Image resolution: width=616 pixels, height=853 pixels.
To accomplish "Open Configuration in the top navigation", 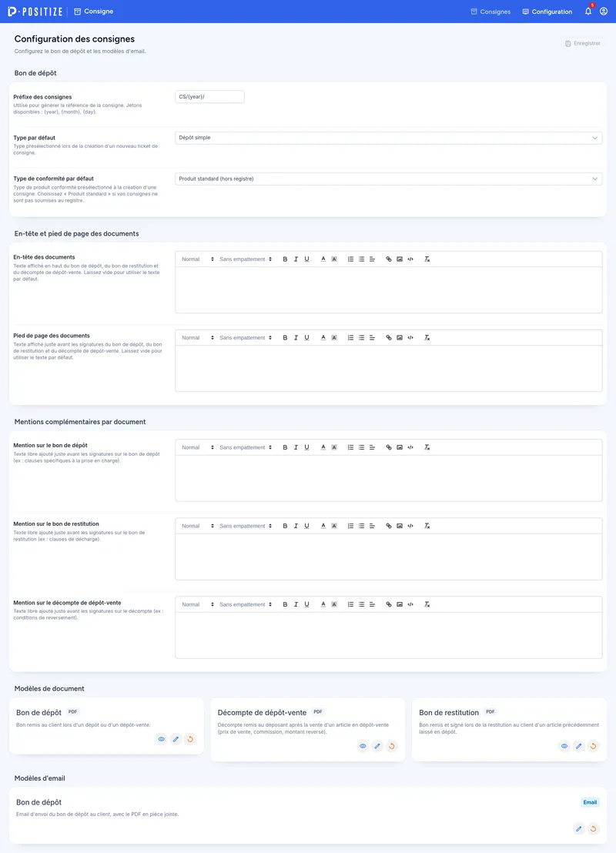I will coord(547,12).
